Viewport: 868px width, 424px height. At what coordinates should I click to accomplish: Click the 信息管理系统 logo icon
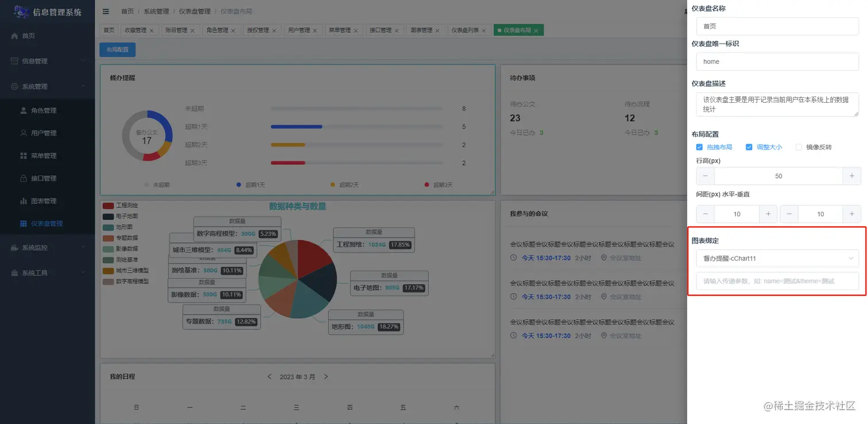[21, 11]
